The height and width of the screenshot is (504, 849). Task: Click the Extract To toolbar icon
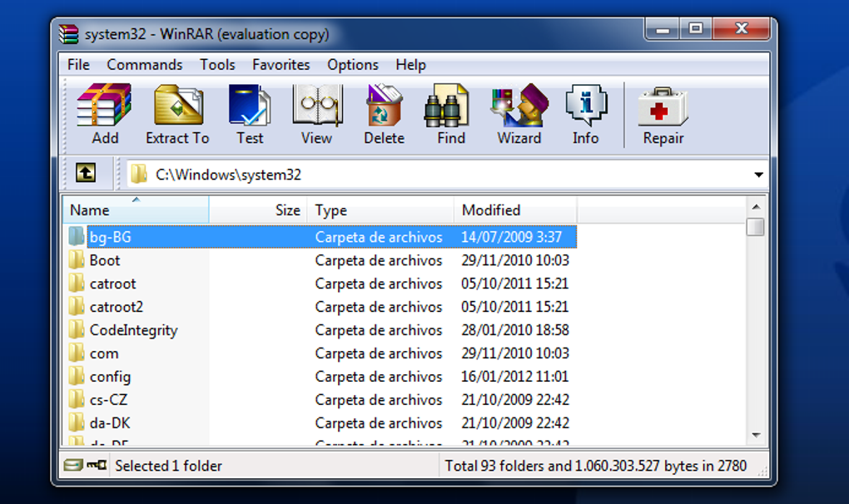point(177,115)
